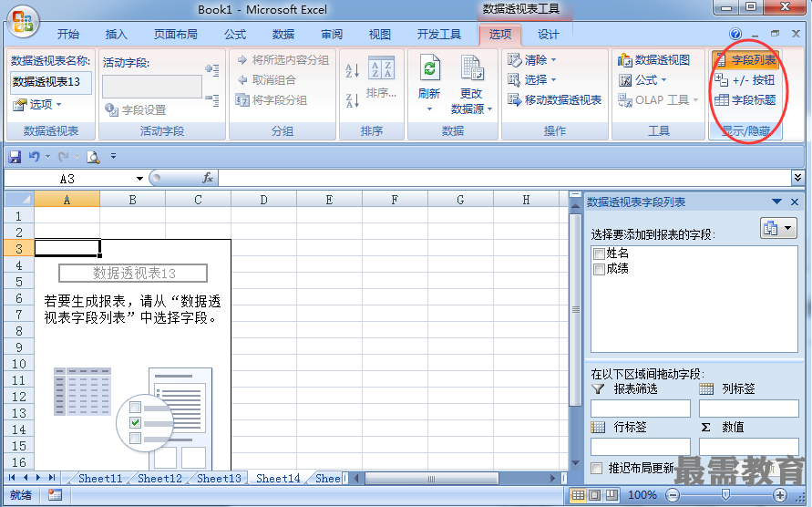Screen dimensions: 812x507
Task: Click the PivotTable name input field
Action: [x=51, y=82]
